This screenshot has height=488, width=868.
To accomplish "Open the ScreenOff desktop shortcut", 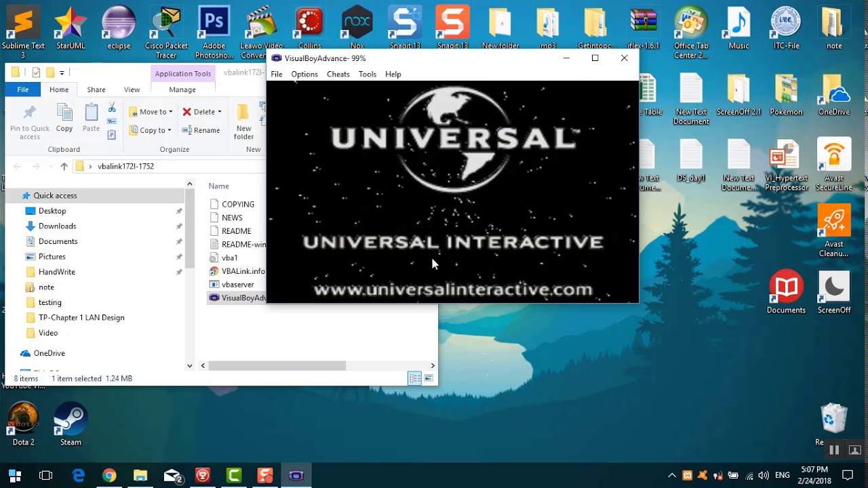I will pyautogui.click(x=834, y=293).
